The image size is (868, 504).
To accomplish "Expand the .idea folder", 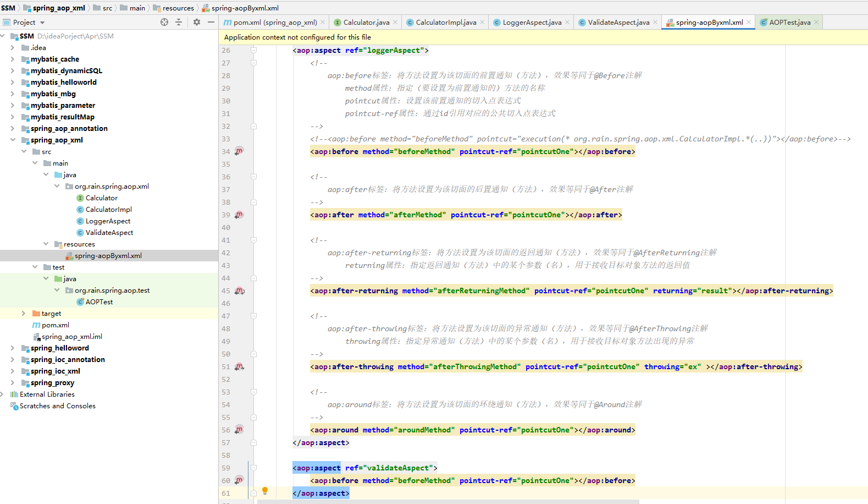I will coord(13,48).
